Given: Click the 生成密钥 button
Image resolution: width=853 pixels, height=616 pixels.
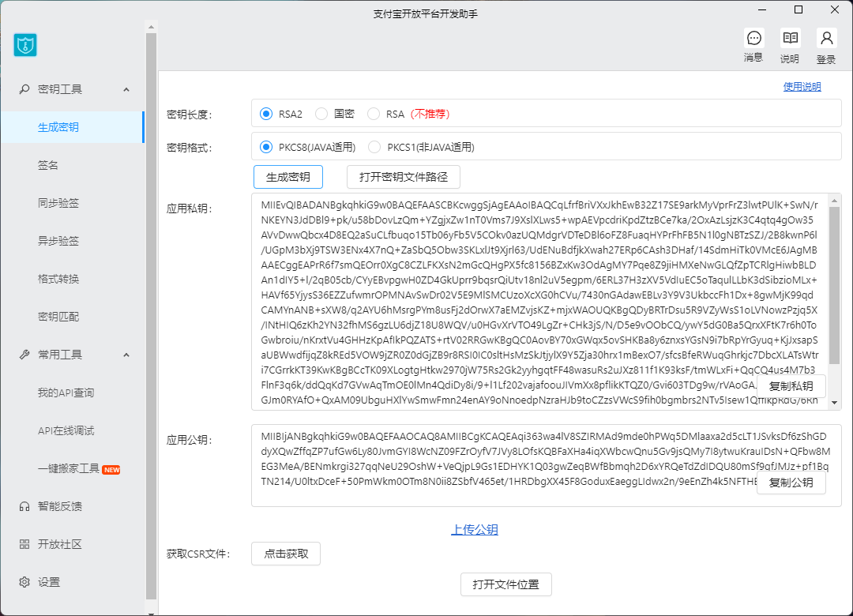Looking at the screenshot, I should [288, 177].
